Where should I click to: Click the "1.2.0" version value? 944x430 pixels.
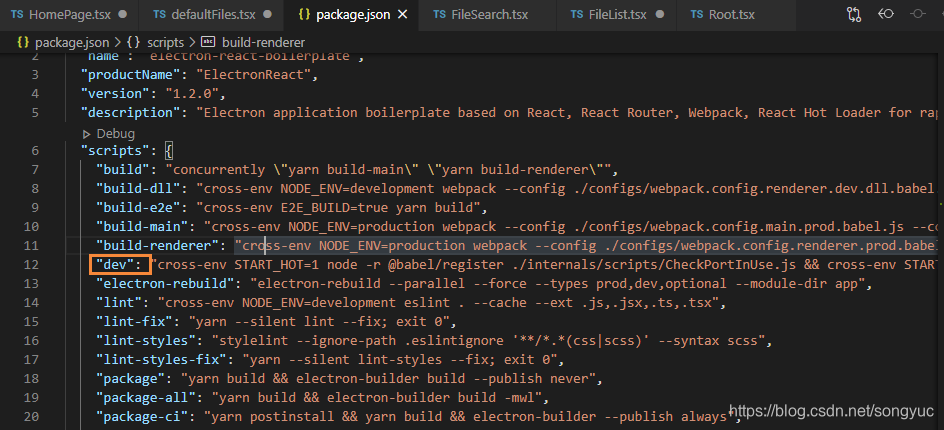(x=191, y=93)
